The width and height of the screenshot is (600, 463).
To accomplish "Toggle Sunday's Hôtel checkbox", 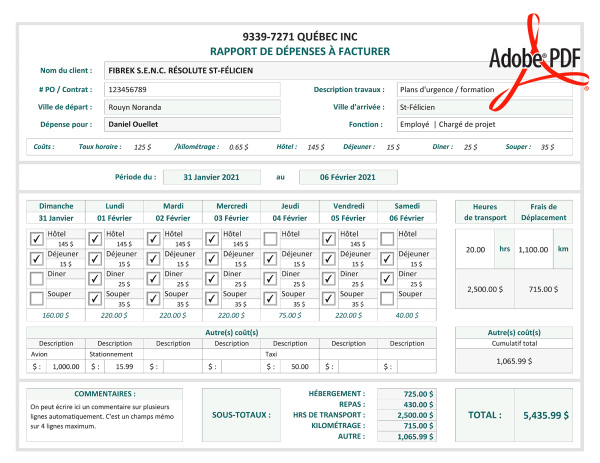I will pos(37,239).
